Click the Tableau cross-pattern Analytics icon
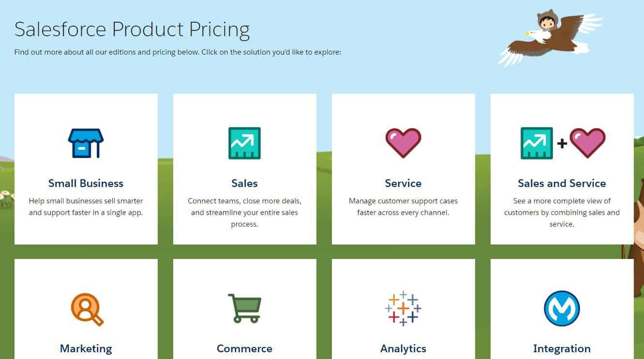 [403, 308]
